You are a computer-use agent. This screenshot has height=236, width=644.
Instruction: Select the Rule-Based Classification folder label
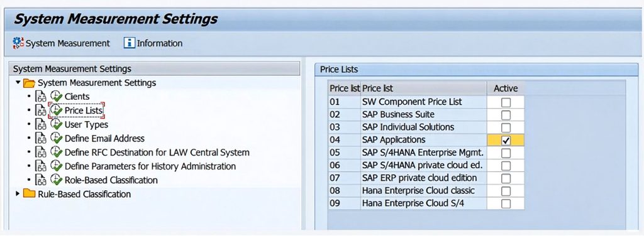(x=85, y=194)
